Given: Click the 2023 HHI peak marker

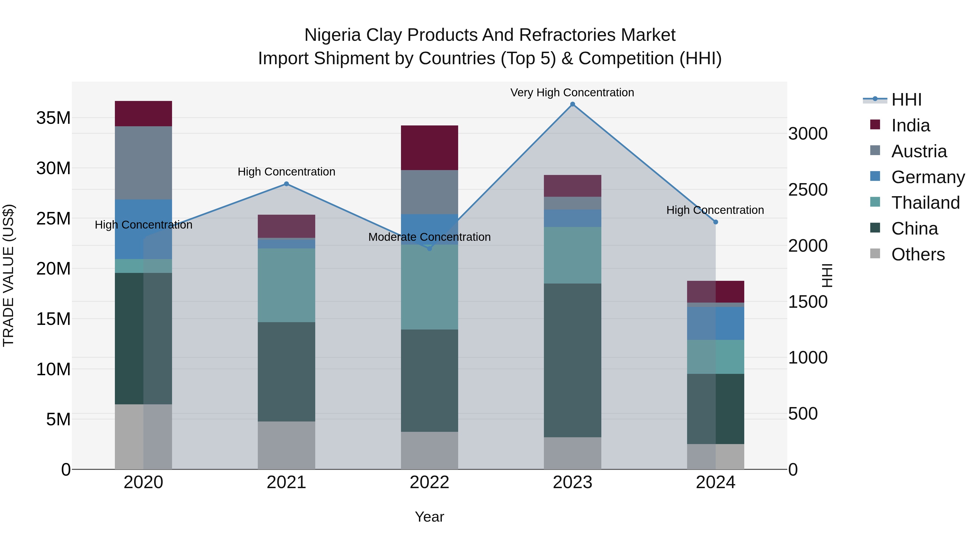Looking at the screenshot, I should [572, 104].
